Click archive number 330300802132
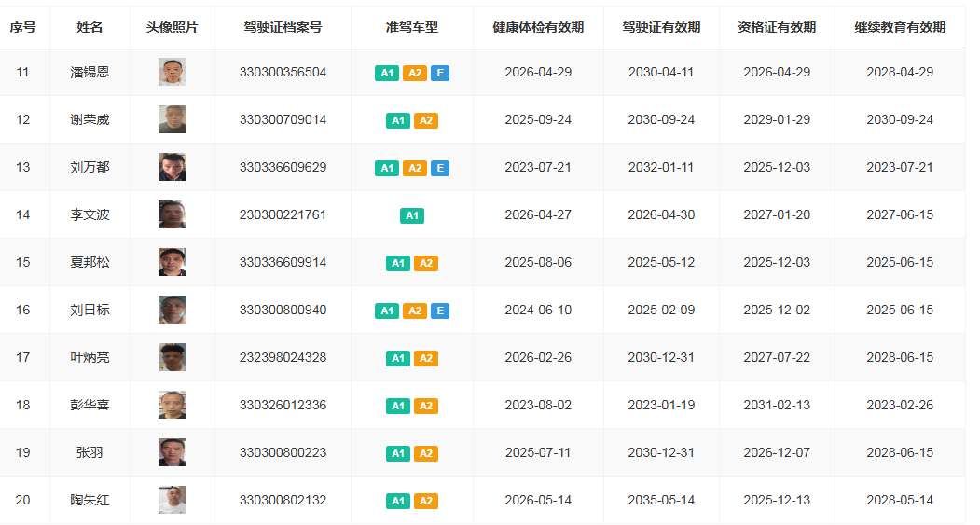The width and height of the screenshot is (980, 525). tap(283, 500)
